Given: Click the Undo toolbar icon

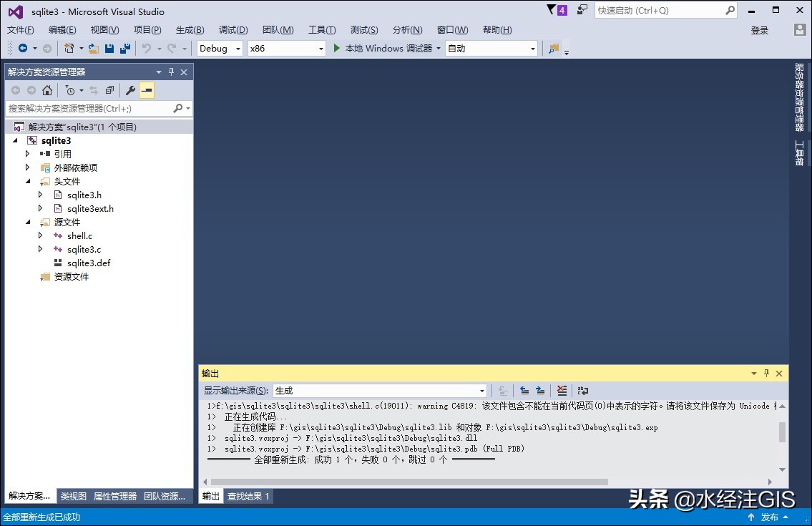Looking at the screenshot, I should 147,48.
